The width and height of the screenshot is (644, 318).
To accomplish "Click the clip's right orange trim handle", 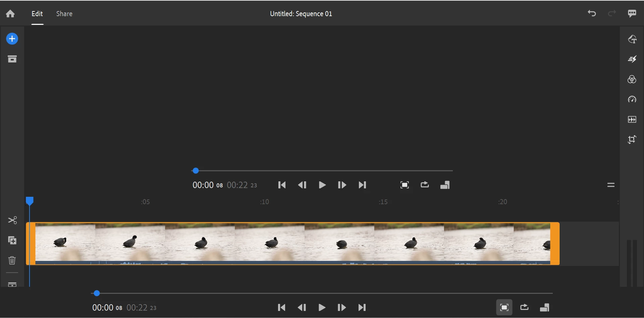I will click(555, 243).
